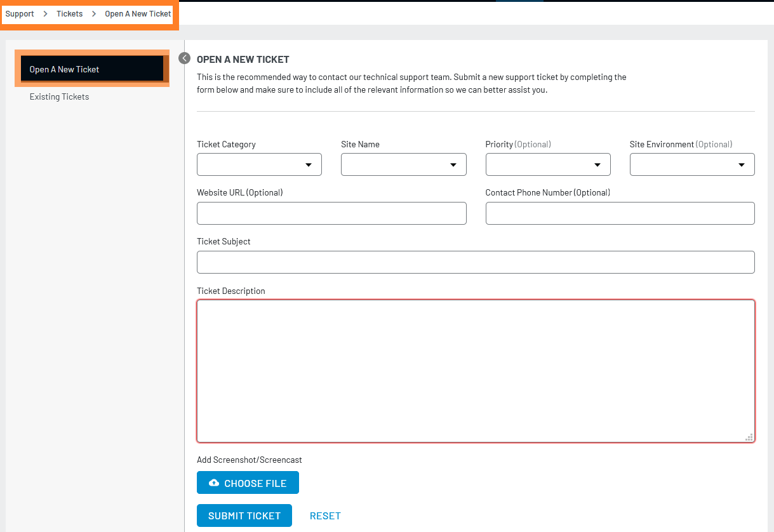Navigate to Support in breadcrumb
This screenshot has height=532, width=774.
click(x=20, y=14)
